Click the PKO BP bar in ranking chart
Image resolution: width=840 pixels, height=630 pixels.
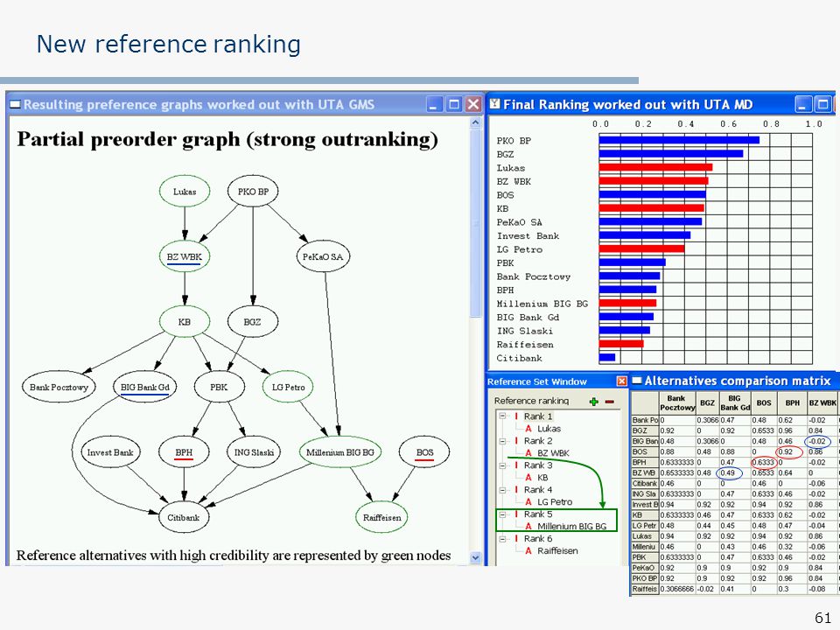click(679, 140)
